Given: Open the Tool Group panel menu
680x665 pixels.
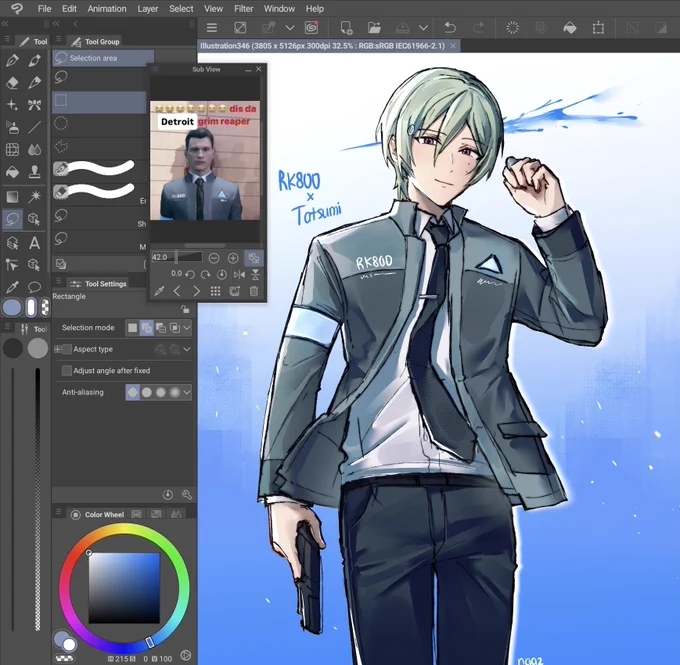Looking at the screenshot, I should pyautogui.click(x=59, y=39).
